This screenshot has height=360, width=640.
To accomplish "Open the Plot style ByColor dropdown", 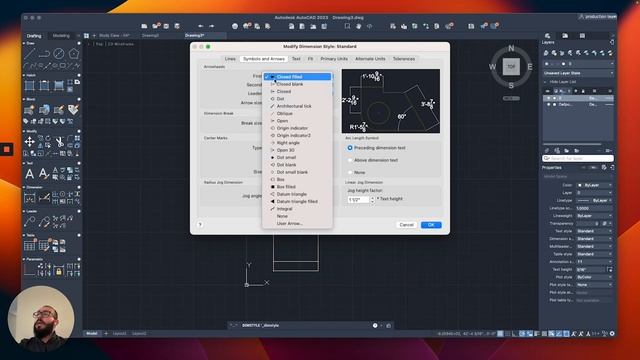I will (595, 277).
